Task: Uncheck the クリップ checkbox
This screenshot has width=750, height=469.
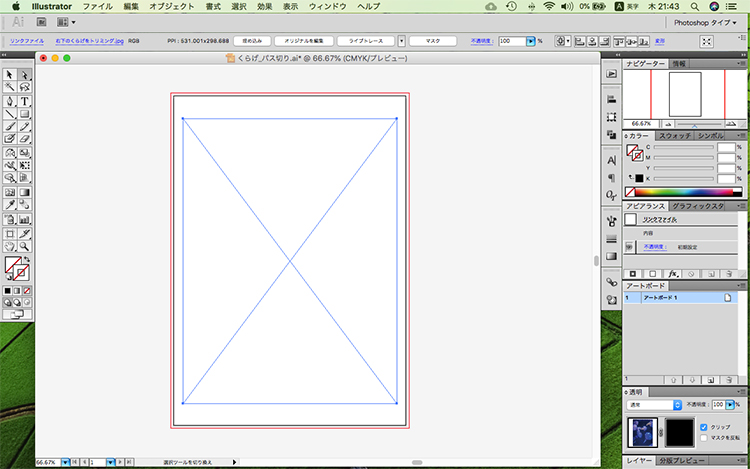Action: pos(702,426)
